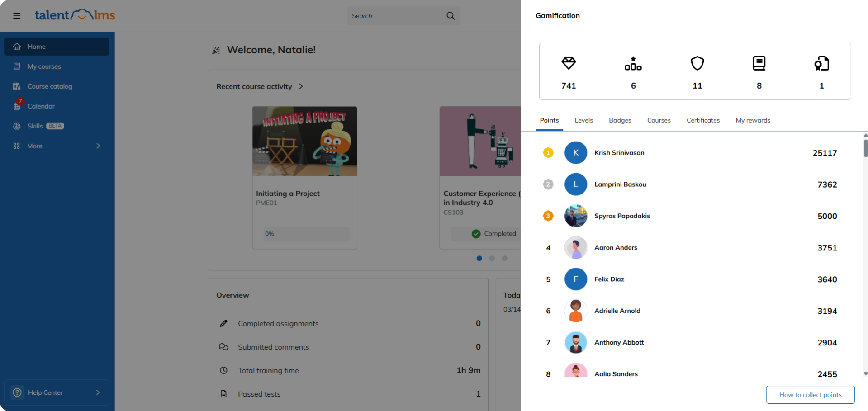The width and height of the screenshot is (868, 411).
Task: Click the hamburger menu icon
Action: [17, 16]
